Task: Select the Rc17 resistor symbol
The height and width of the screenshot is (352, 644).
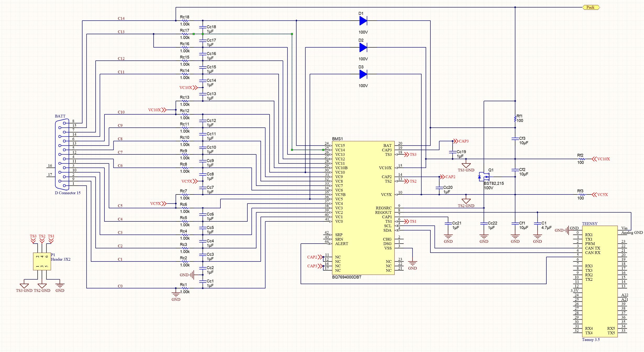Action: [x=185, y=34]
